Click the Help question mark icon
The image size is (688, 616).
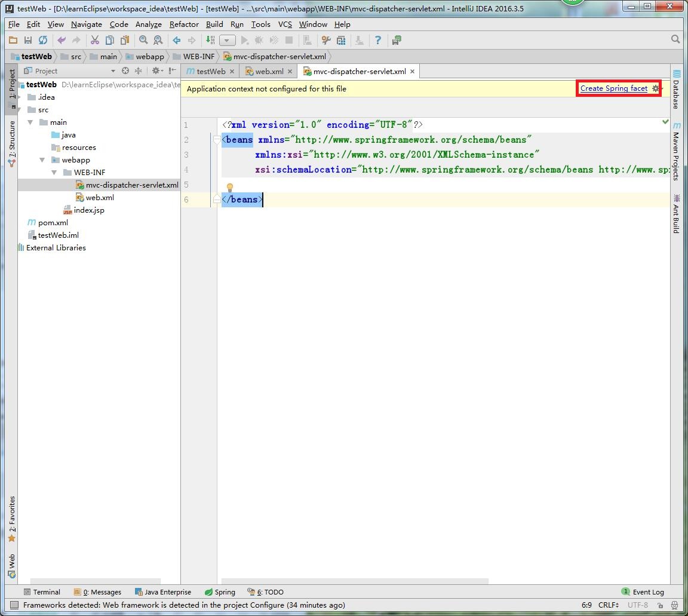point(378,41)
